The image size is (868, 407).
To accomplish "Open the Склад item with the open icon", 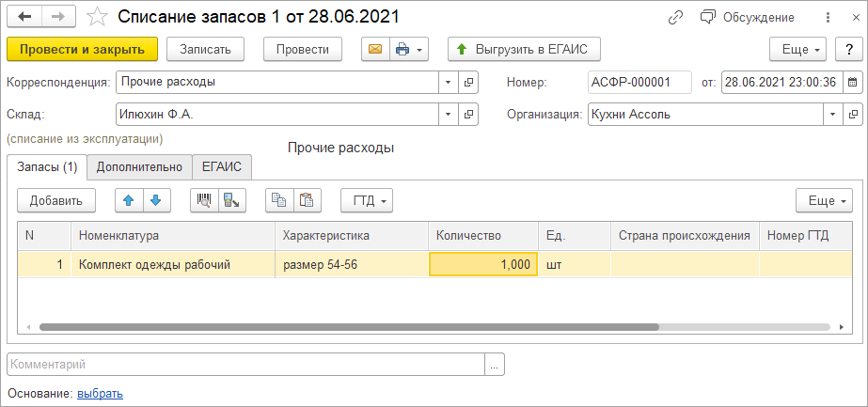I will (x=468, y=115).
